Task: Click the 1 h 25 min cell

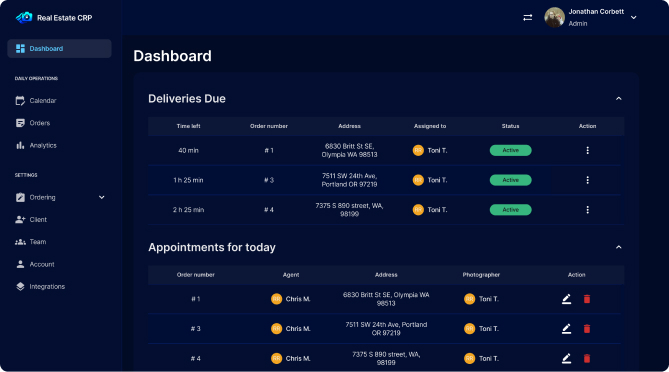Action: (x=188, y=180)
